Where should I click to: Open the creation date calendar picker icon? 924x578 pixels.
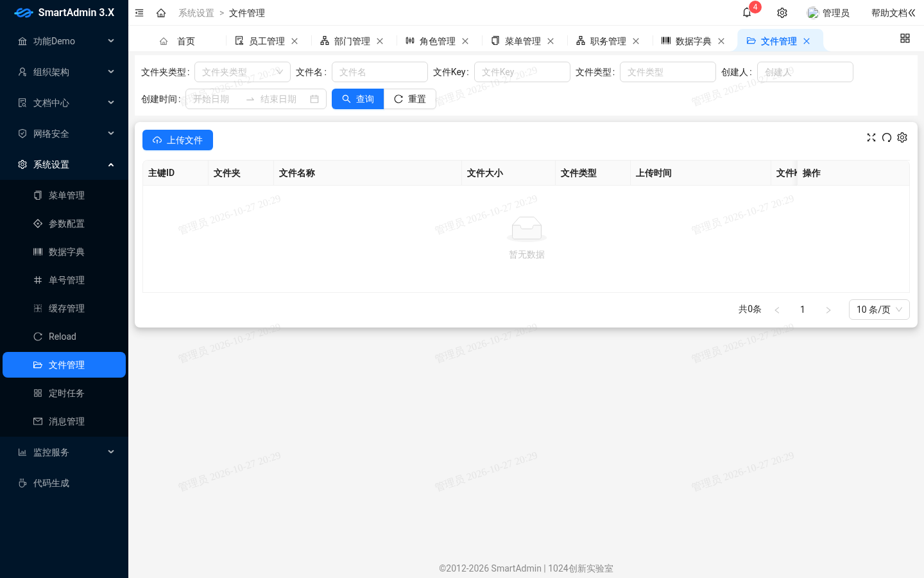314,99
